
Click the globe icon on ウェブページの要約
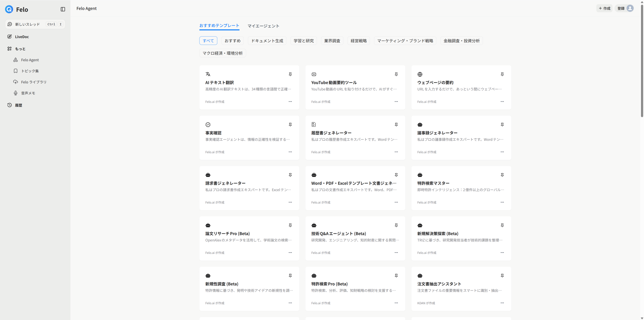pos(420,74)
